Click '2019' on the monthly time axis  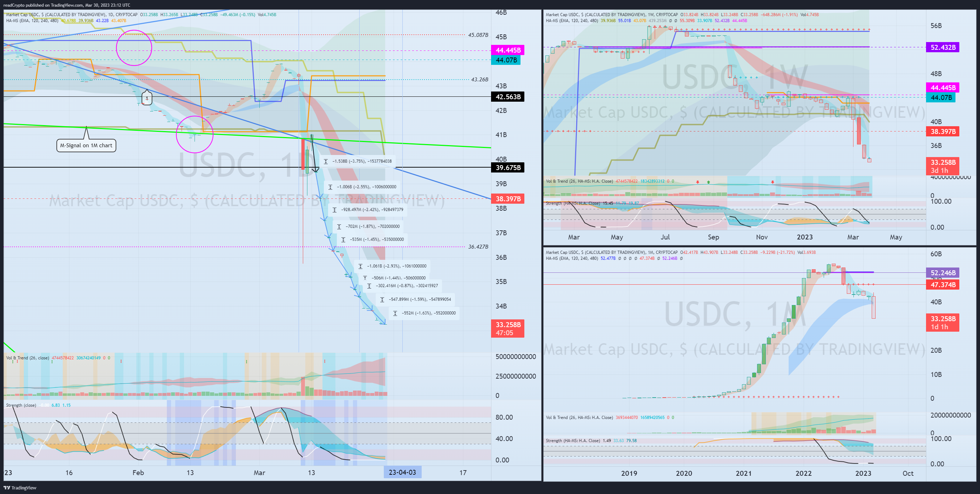tap(629, 473)
